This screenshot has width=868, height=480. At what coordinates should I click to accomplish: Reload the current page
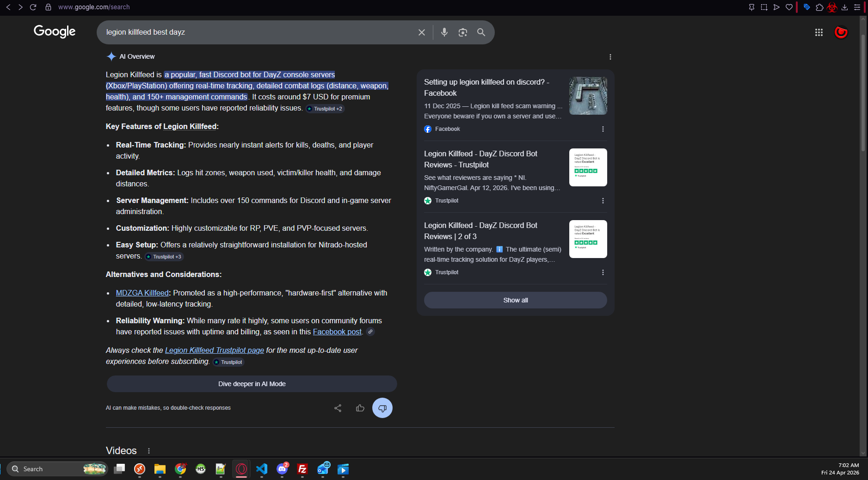[x=33, y=7]
